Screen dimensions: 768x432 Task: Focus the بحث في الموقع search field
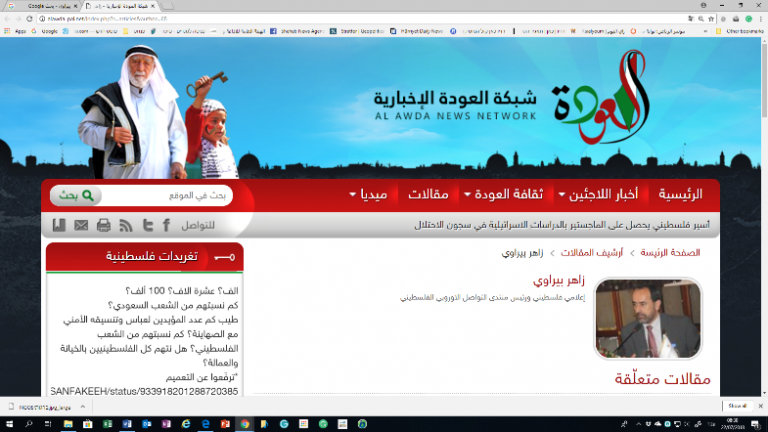click(167, 195)
